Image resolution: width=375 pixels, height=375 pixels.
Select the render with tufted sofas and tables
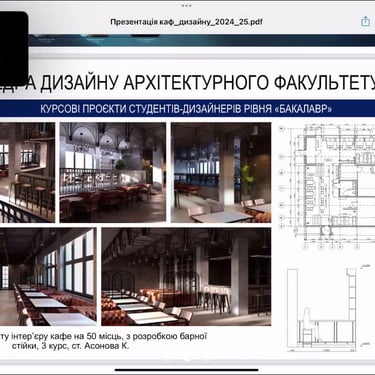186,277
